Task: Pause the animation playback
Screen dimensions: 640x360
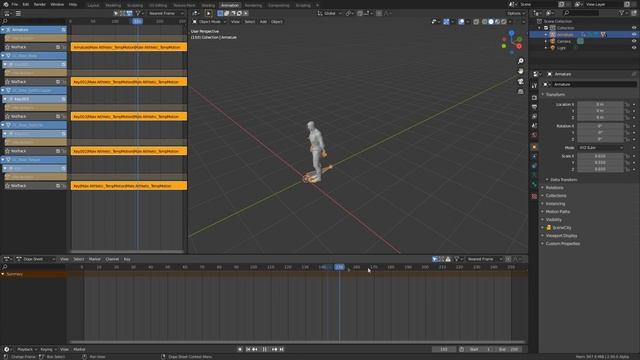Action: click(x=264, y=349)
